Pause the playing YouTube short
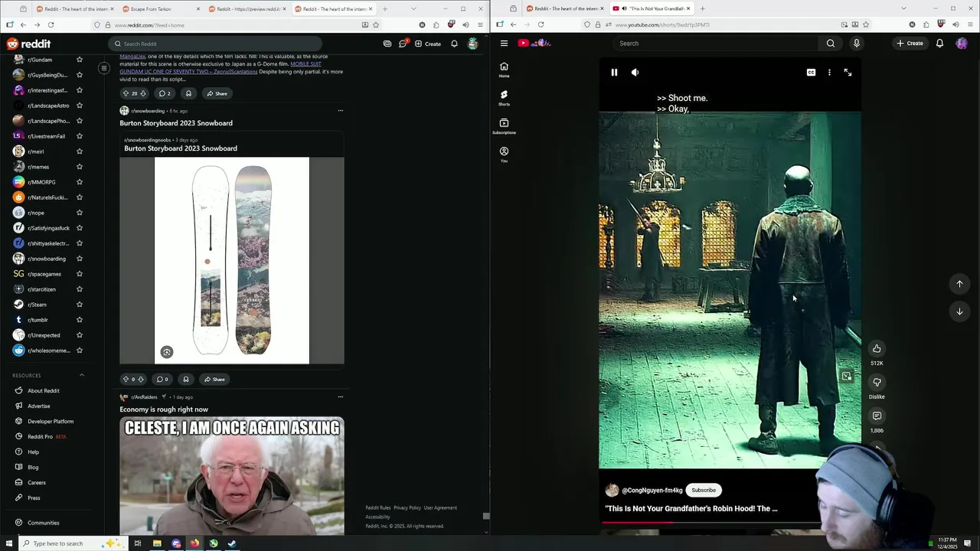 tap(614, 73)
